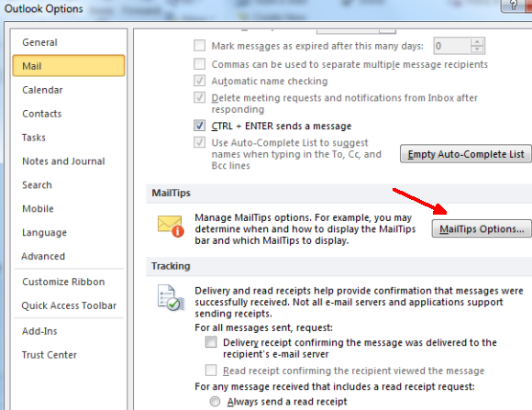The height and width of the screenshot is (410, 532).
Task: Increase expiration days with up arrow
Action: pyautogui.click(x=477, y=42)
